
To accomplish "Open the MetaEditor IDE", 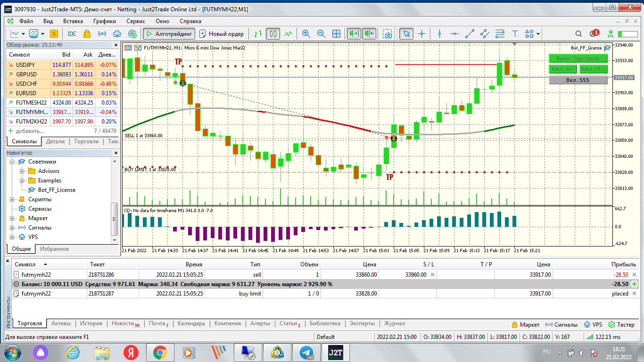I will pos(72,34).
